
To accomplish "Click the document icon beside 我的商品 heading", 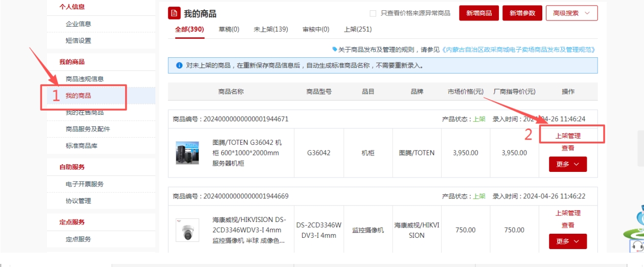I will 175,13.
